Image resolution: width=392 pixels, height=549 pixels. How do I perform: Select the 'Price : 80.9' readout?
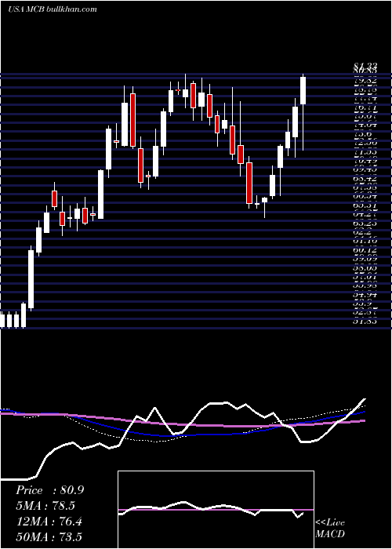(x=49, y=490)
